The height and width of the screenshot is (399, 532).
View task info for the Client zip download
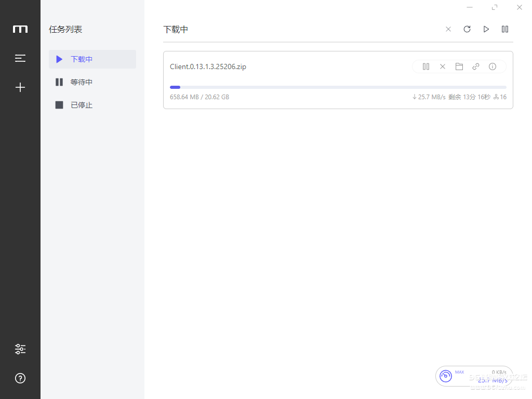point(493,66)
